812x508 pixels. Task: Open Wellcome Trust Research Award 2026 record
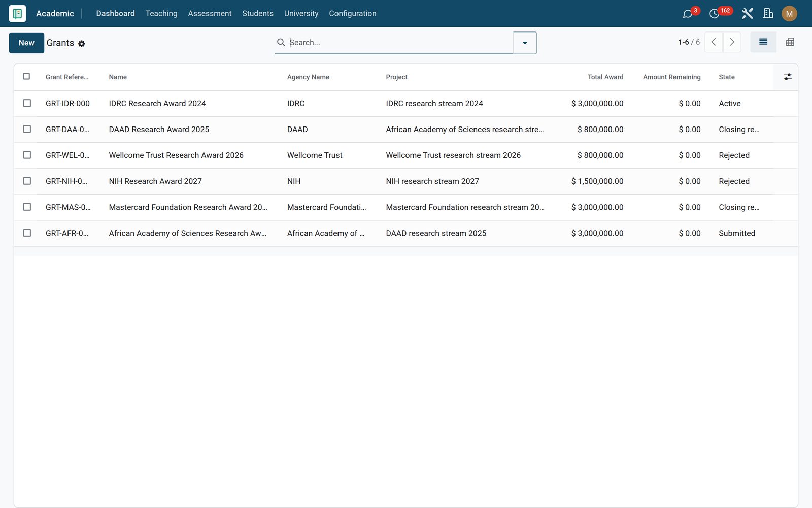pyautogui.click(x=176, y=155)
